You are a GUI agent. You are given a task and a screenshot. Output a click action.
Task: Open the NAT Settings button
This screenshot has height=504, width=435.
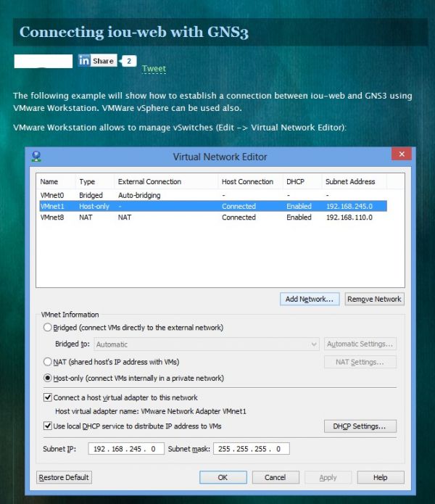pyautogui.click(x=360, y=362)
